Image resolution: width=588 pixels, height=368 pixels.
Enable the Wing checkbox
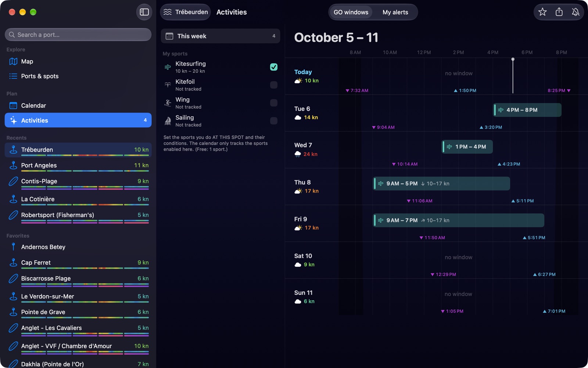pyautogui.click(x=274, y=103)
